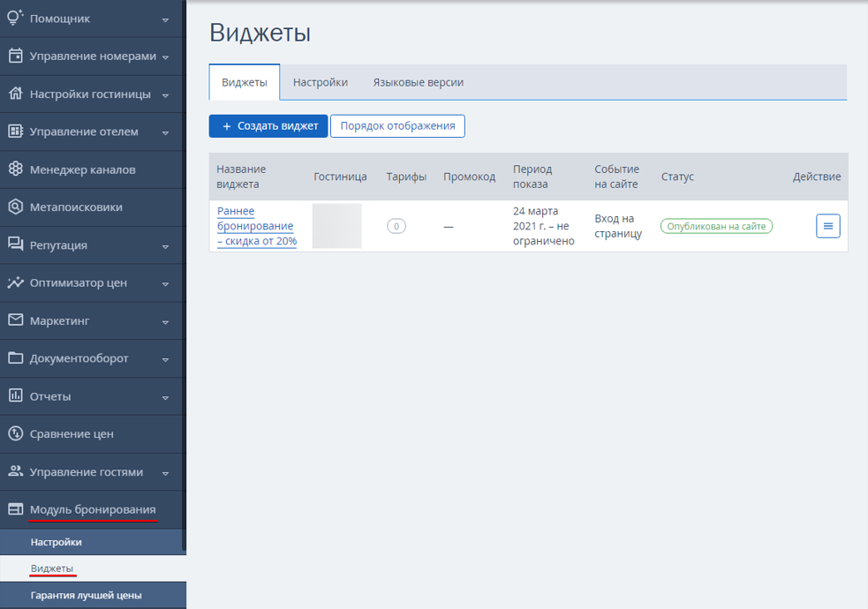Click the envelope icon for Маркетинг
Image resolution: width=868 pixels, height=609 pixels.
coord(16,320)
